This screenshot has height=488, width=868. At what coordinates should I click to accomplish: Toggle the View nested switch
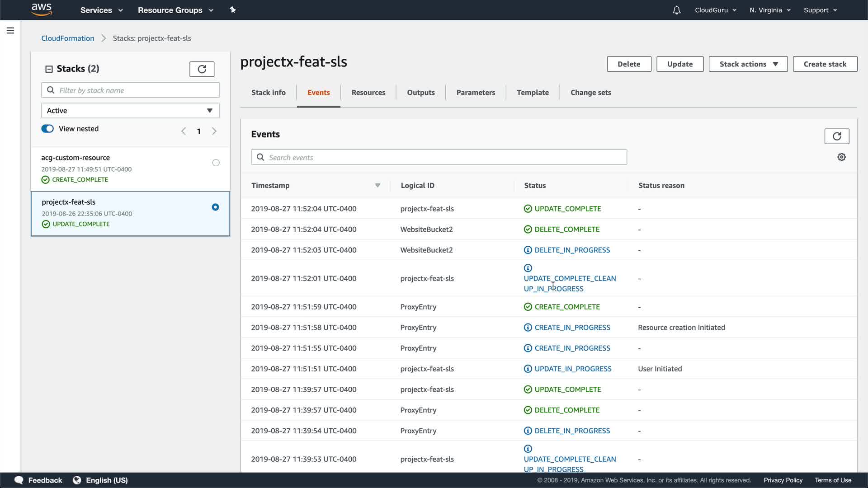(47, 129)
